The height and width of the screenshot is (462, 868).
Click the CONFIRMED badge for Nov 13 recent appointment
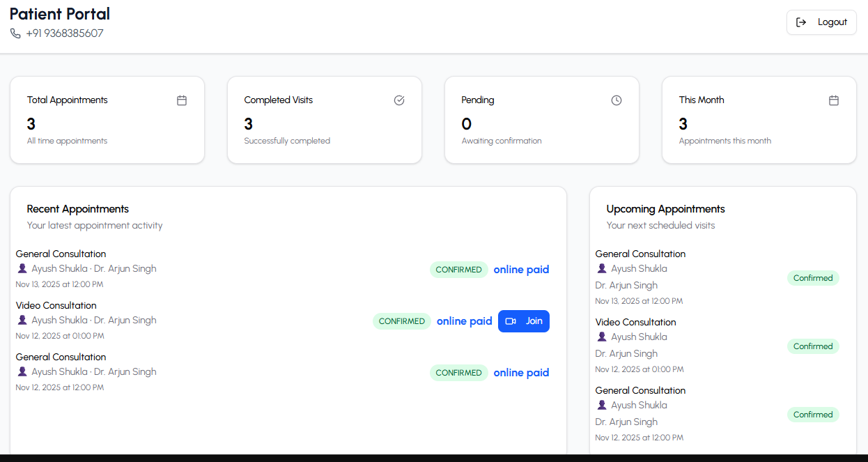click(x=458, y=270)
